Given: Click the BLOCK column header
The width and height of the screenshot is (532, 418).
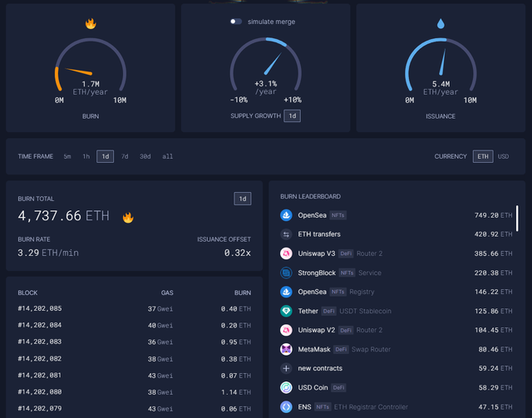Looking at the screenshot, I should pyautogui.click(x=27, y=293).
